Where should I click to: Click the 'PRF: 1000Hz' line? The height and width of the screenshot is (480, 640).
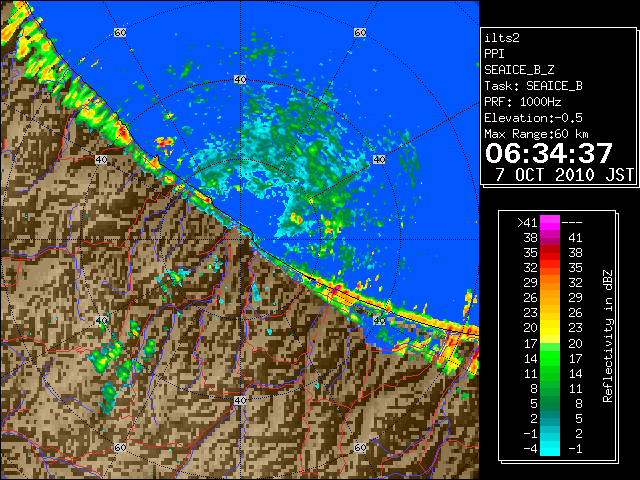(x=523, y=102)
